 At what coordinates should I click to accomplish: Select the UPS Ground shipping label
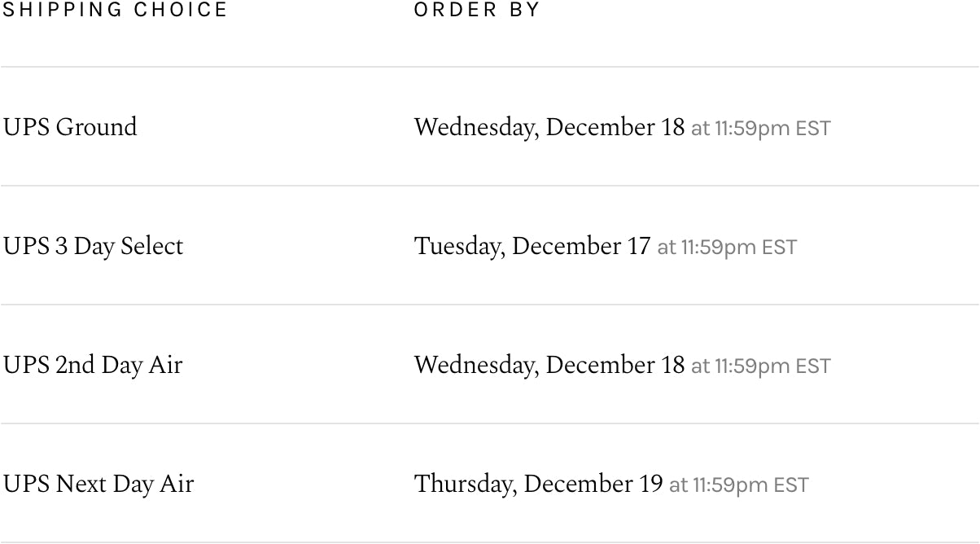tap(70, 127)
